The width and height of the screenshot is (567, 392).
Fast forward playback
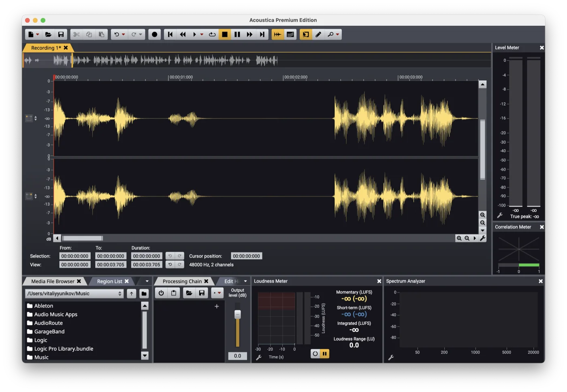click(250, 34)
